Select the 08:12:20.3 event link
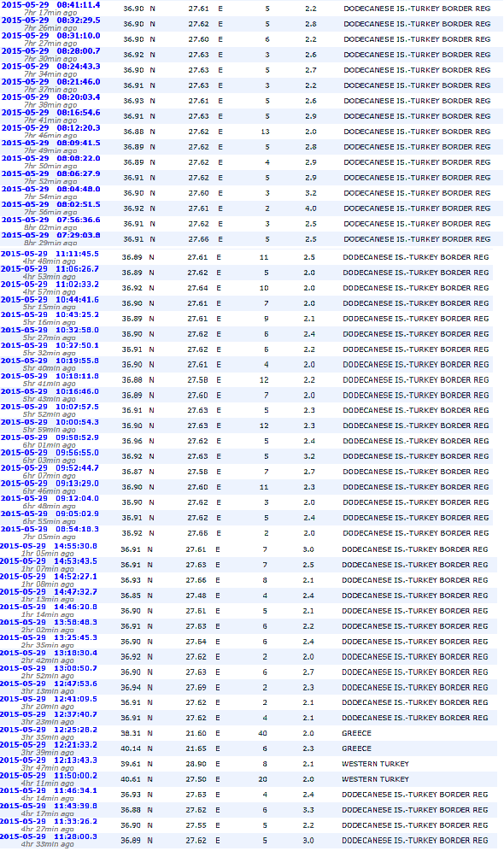The image size is (504, 851). (x=51, y=127)
